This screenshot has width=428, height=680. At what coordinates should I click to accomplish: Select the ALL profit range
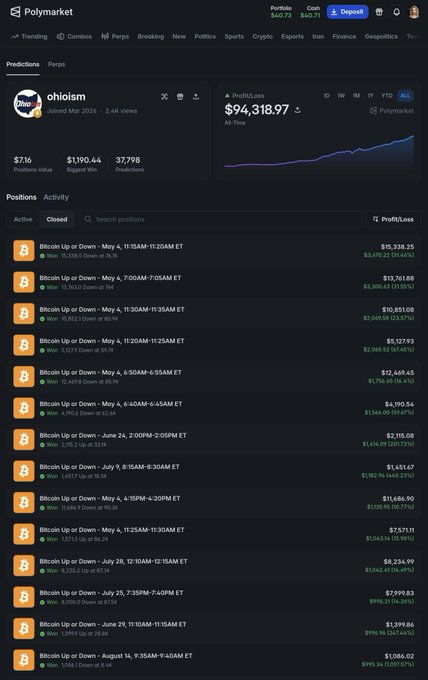coord(405,95)
